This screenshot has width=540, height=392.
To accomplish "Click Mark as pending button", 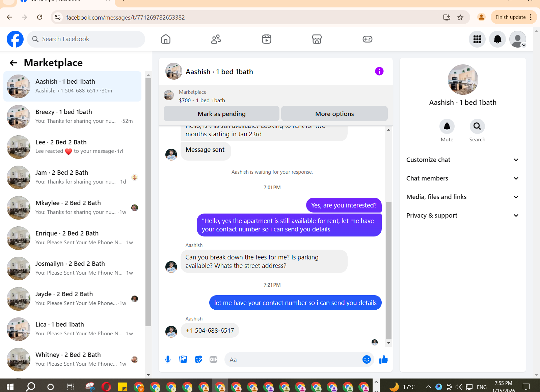I will 221,114.
